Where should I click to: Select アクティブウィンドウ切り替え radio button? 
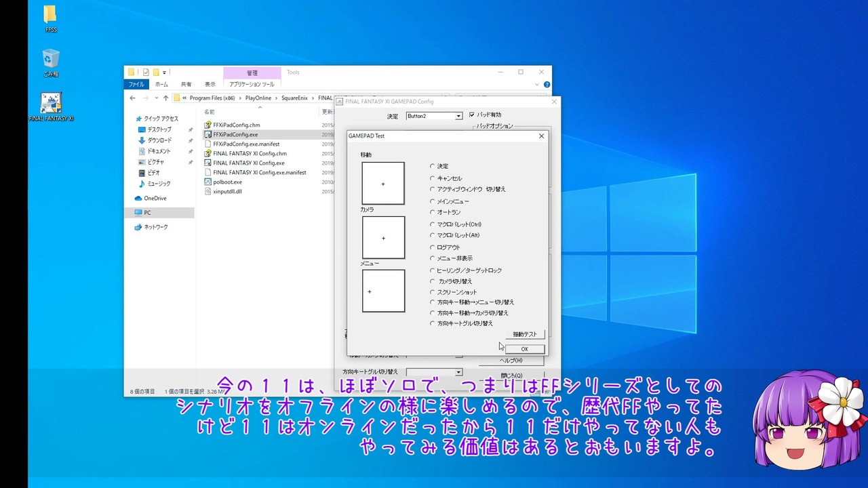click(433, 189)
